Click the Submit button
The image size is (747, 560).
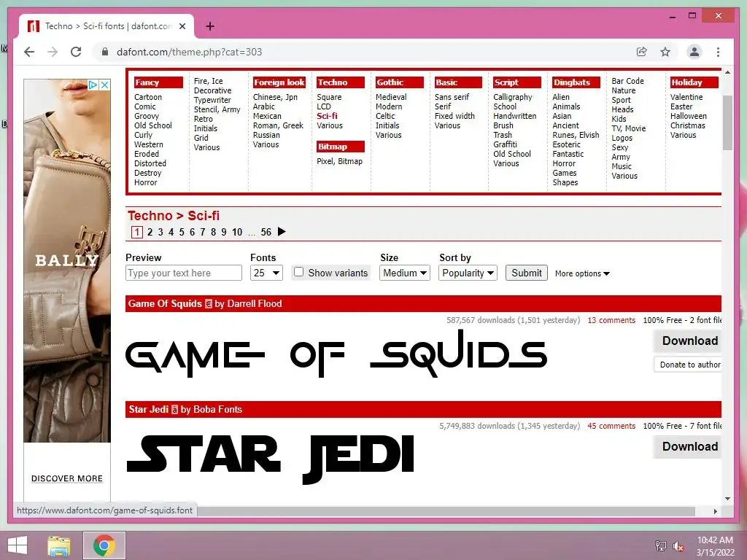527,273
